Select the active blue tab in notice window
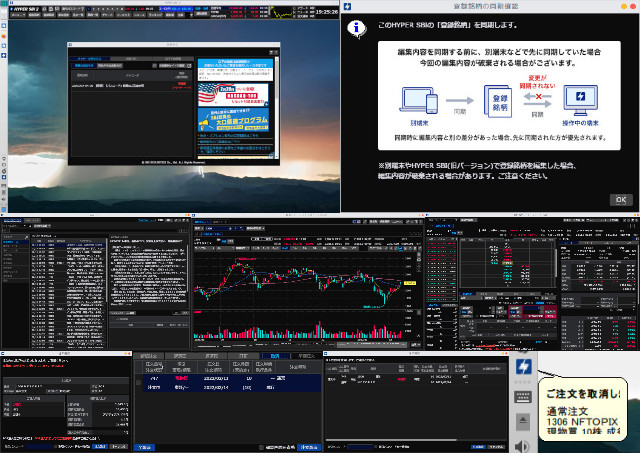The height and width of the screenshot is (453, 640). point(89,59)
